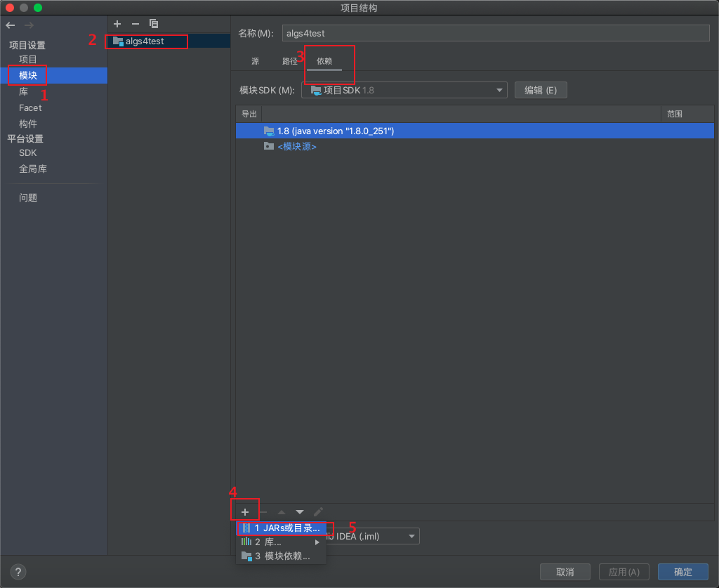The image size is (719, 588).
Task: Open Project under project settings
Action: (x=28, y=59)
